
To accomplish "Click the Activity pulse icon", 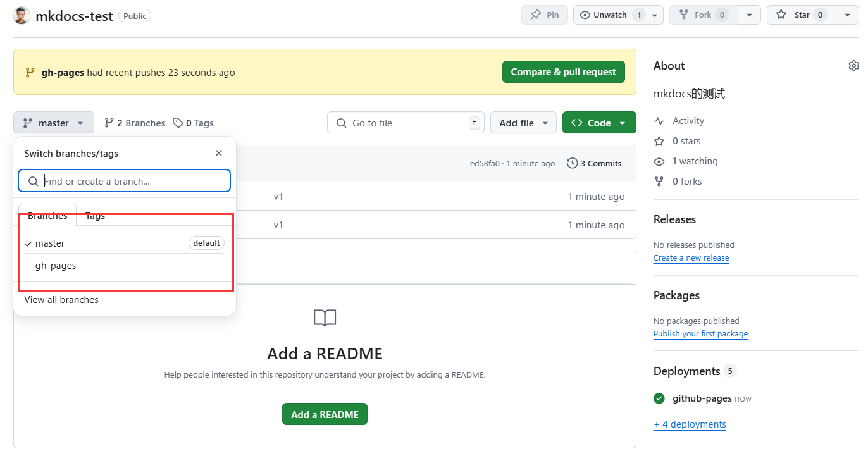I will [x=659, y=121].
